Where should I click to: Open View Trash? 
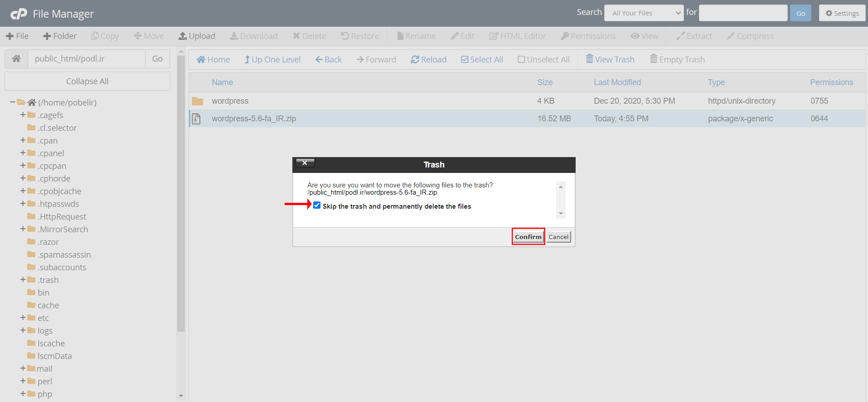[610, 60]
